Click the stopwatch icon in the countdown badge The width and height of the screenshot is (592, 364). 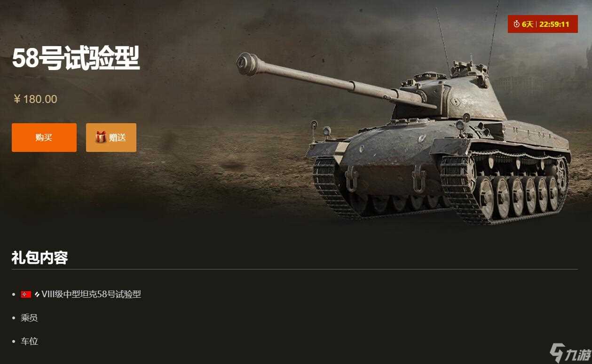point(516,24)
